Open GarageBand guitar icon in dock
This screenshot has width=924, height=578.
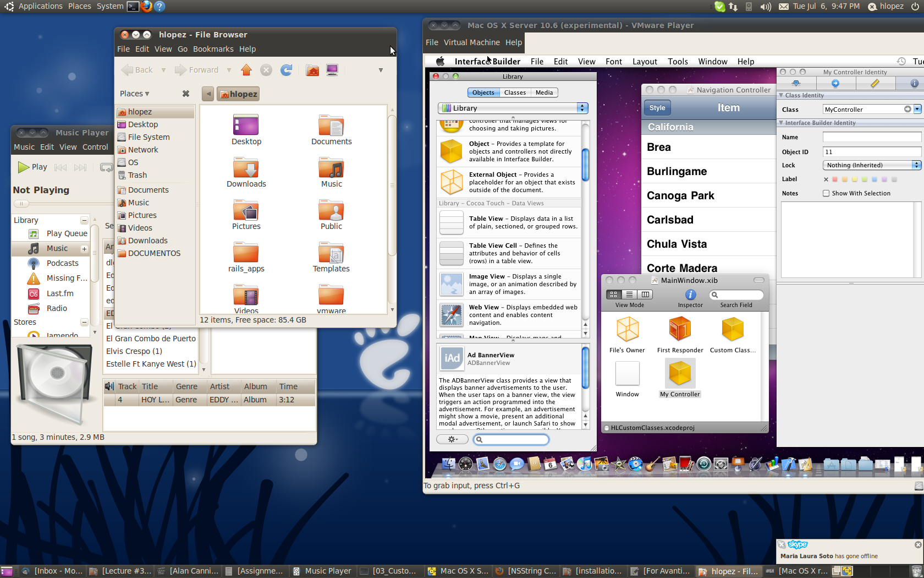[x=652, y=464]
